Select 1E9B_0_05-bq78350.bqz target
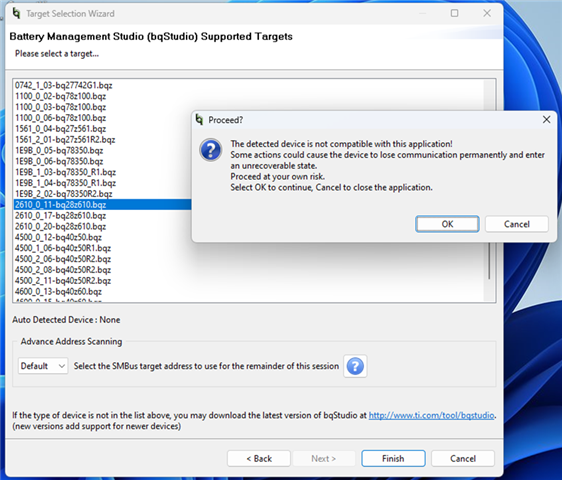Viewport: 562px width, 480px height. tap(59, 150)
